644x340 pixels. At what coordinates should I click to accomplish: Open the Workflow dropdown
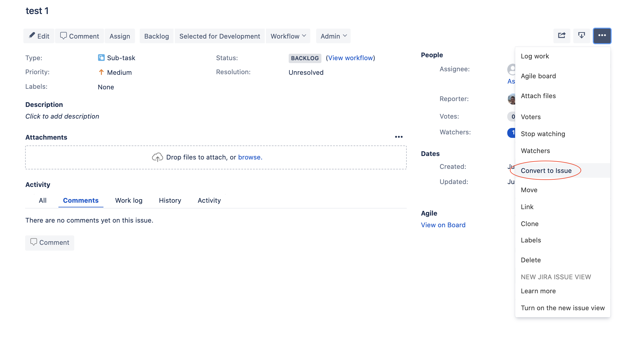pyautogui.click(x=288, y=36)
